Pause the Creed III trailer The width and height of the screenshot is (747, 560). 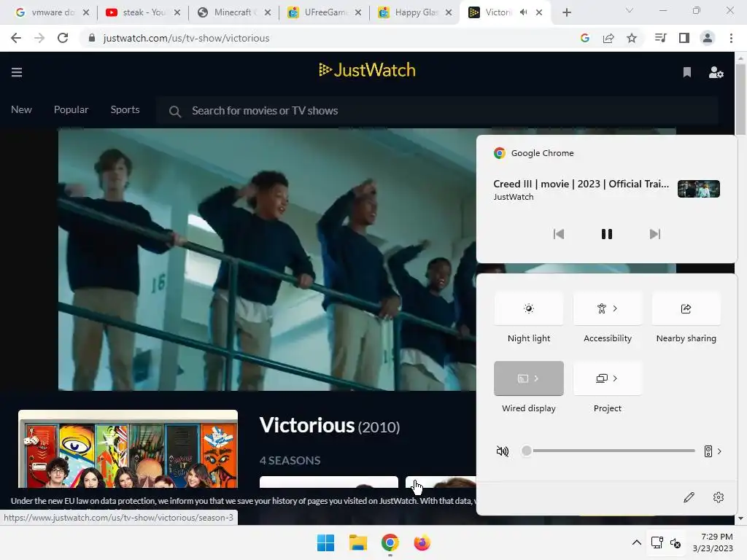(606, 234)
